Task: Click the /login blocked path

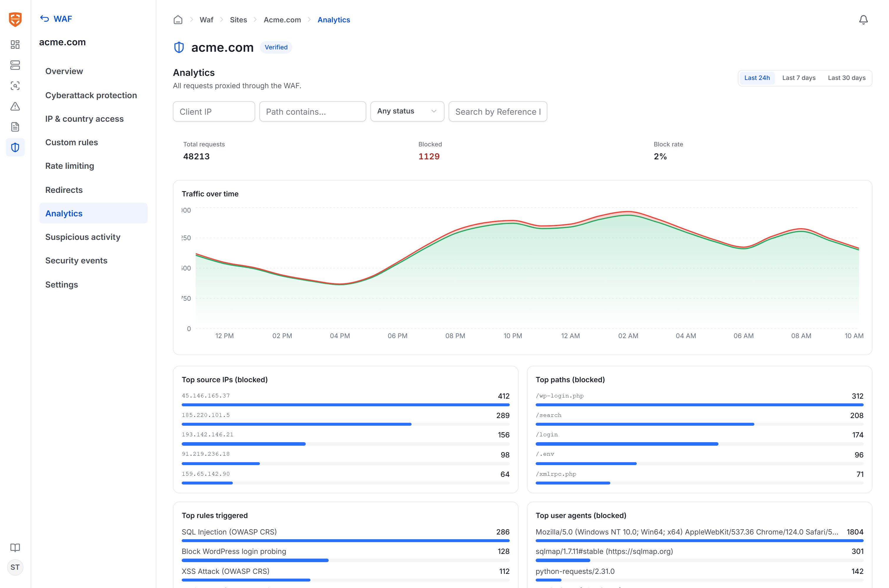Action: 547,435
